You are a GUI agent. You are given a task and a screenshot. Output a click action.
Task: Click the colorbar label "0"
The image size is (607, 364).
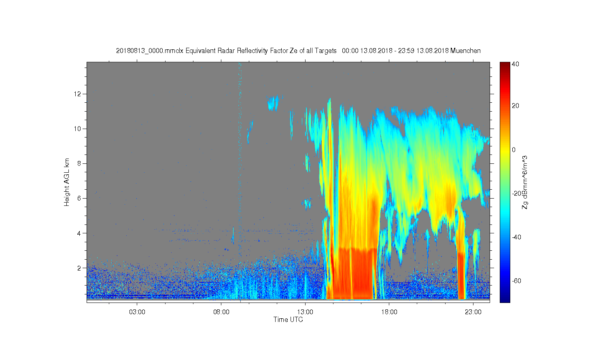[514, 150]
